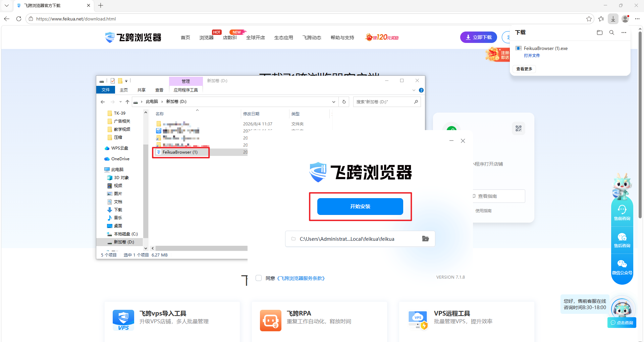Image resolution: width=644 pixels, height=342 pixels.
Task: Click the 立即下载 purple button
Action: [x=479, y=37]
